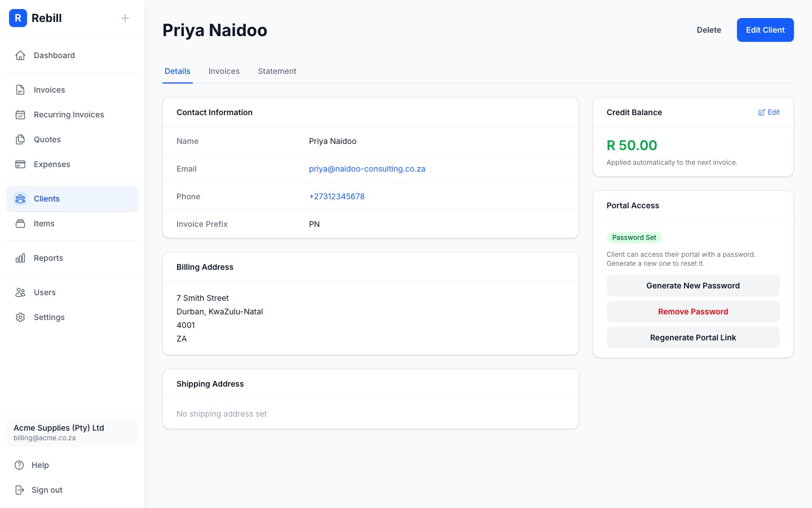Select the Expenses card icon
This screenshot has width=812, height=508.
click(x=20, y=164)
